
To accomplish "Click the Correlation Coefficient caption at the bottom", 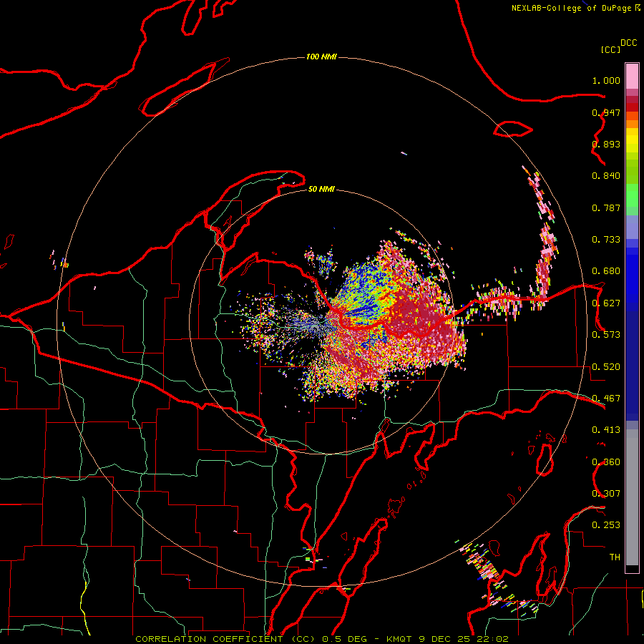I will coord(322,639).
